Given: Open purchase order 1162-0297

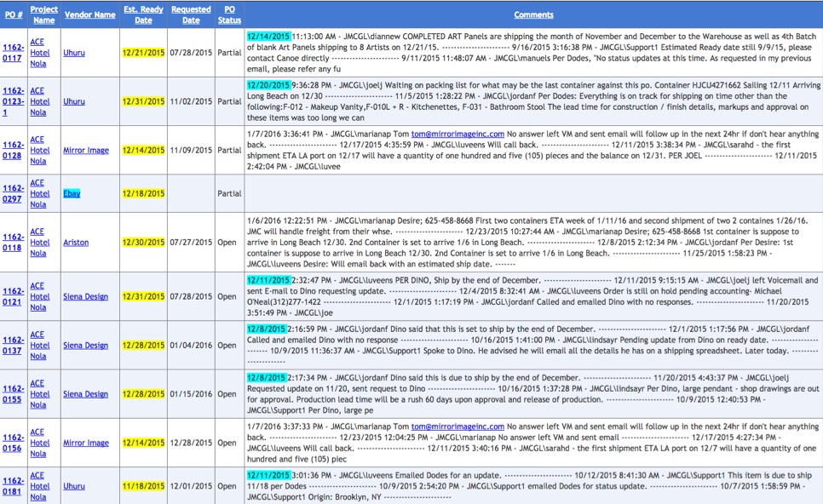Looking at the screenshot, I should point(13,193).
